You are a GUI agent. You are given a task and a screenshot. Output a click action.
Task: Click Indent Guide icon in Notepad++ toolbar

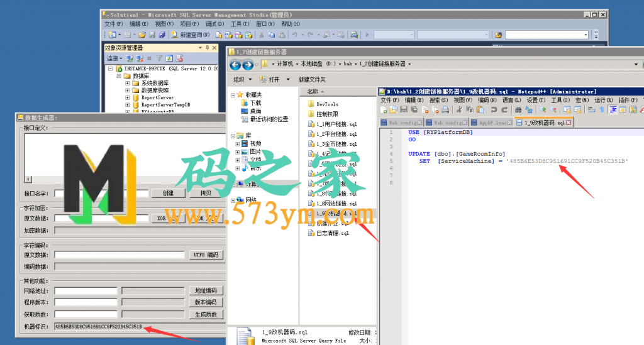coord(613,109)
